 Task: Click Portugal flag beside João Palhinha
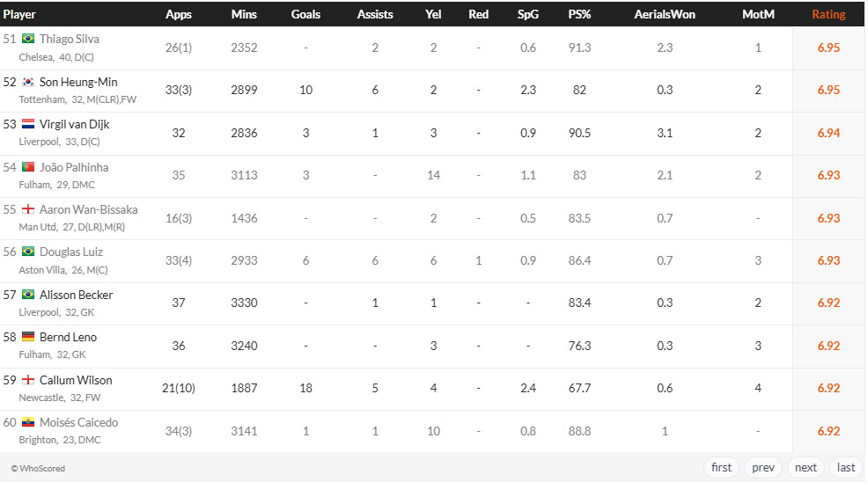click(x=28, y=167)
